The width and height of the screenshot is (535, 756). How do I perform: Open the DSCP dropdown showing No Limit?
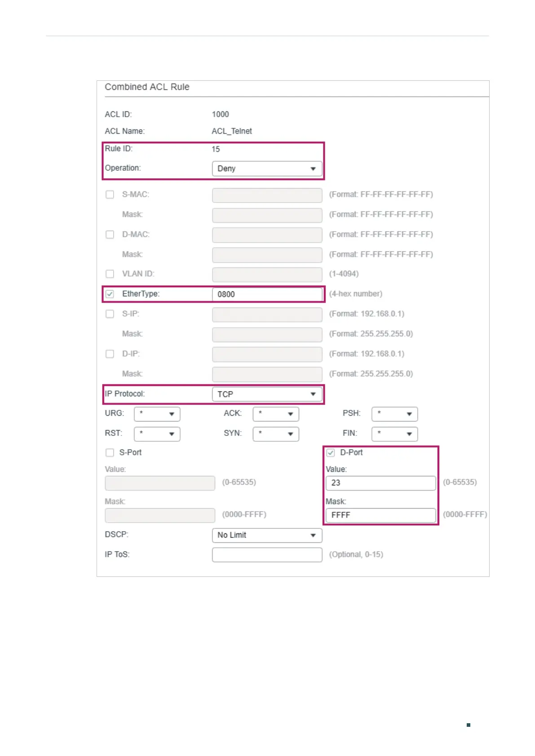tap(267, 535)
